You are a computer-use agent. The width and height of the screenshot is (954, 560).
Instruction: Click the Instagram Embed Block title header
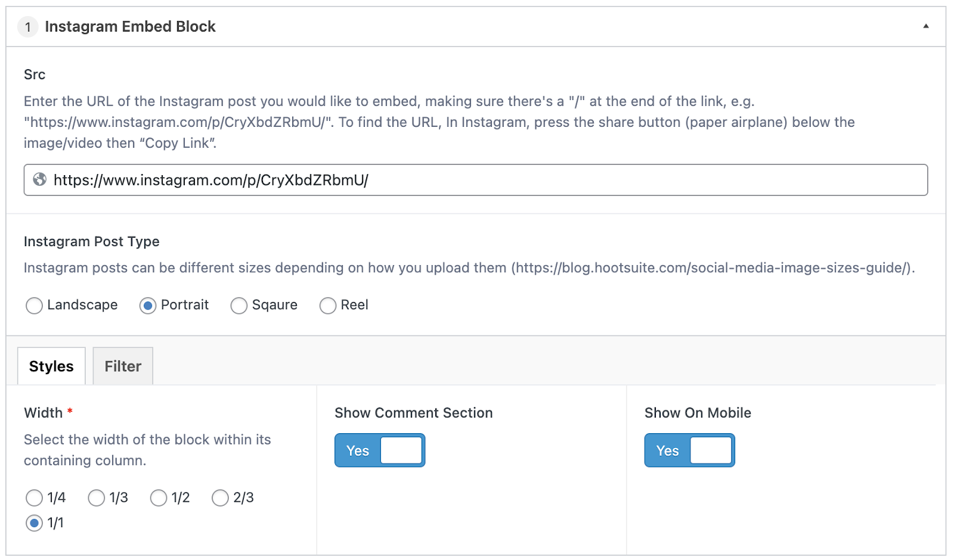coord(130,27)
